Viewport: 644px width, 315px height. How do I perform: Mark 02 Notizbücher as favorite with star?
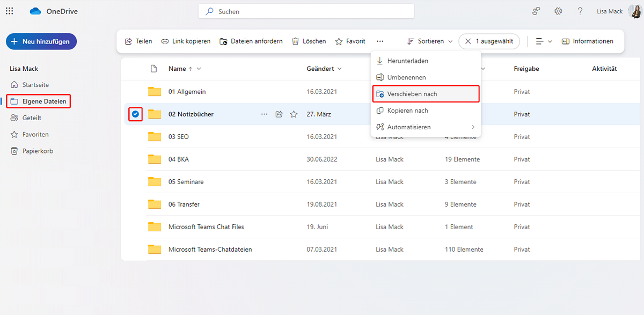pyautogui.click(x=294, y=114)
